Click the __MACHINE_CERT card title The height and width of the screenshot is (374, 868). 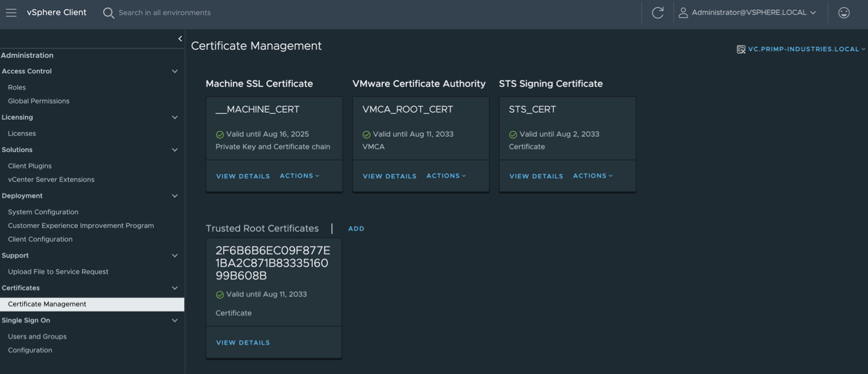tap(258, 109)
